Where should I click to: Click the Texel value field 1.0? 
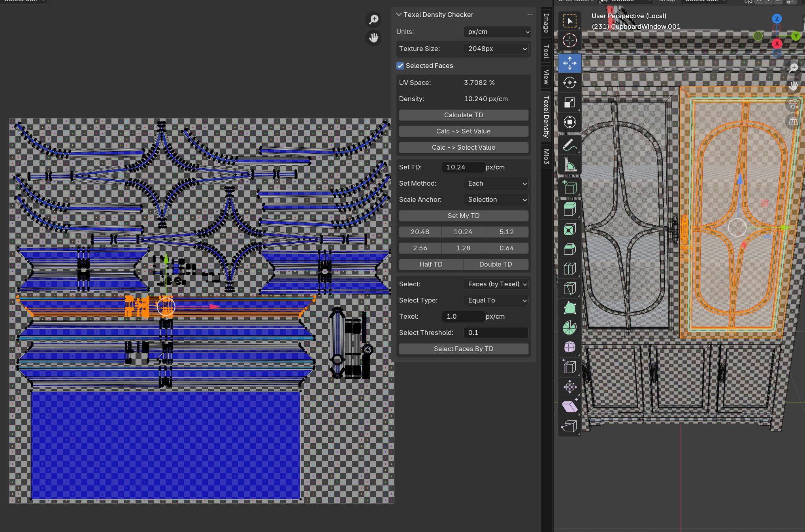tap(463, 316)
